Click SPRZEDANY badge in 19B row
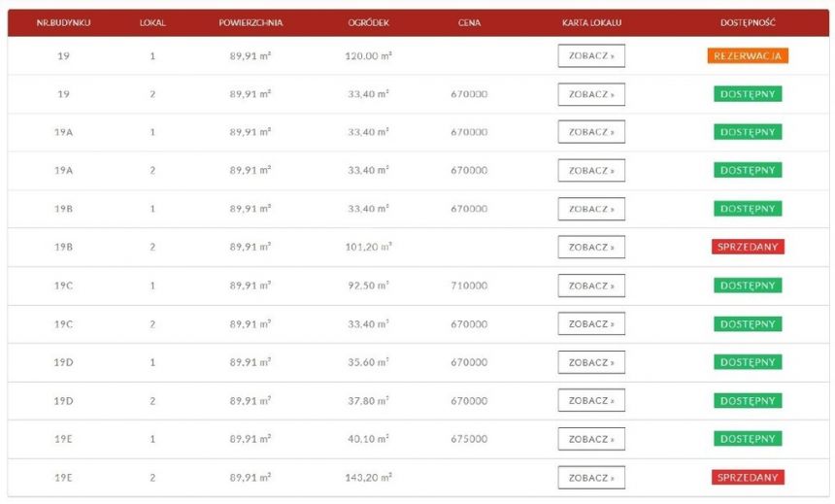835x504 pixels. tap(748, 247)
